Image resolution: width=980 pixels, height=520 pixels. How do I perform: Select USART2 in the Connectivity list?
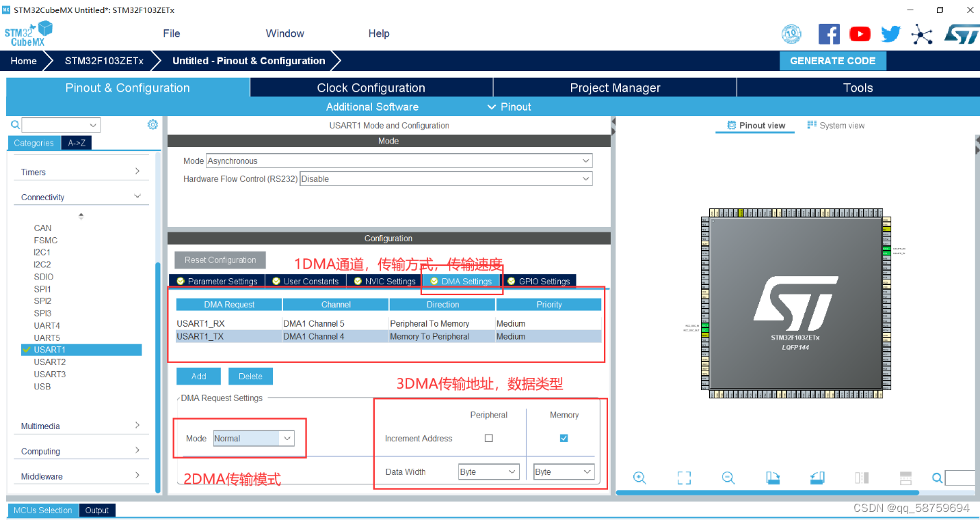click(51, 361)
